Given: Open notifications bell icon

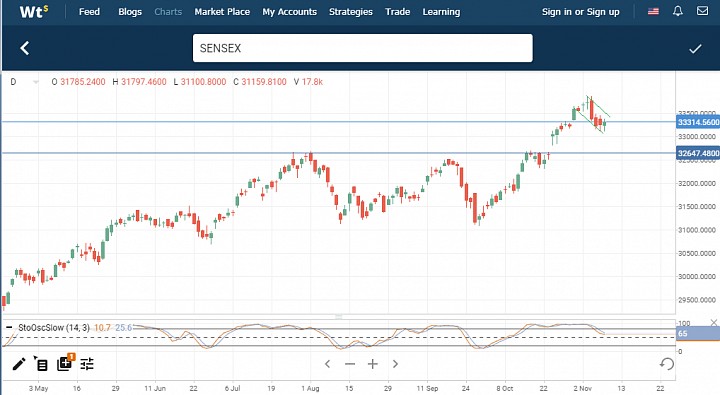Looking at the screenshot, I should (678, 11).
